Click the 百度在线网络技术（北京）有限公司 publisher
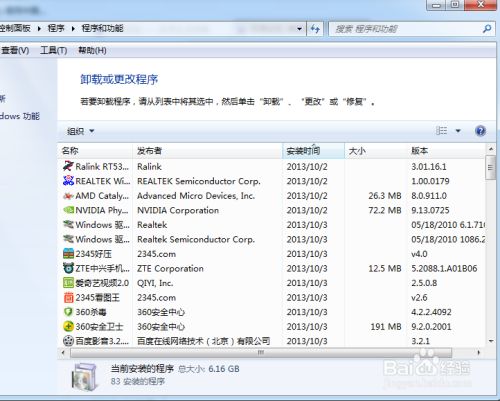 203,341
